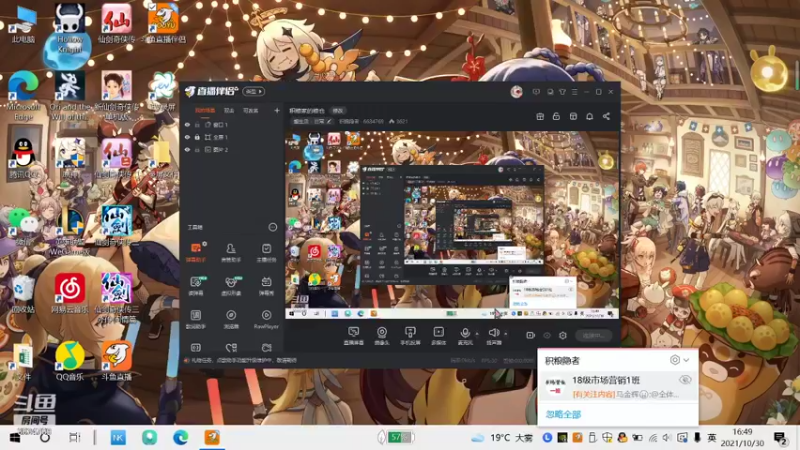Start recording with the camcorder icon
This screenshot has width=800, height=450.
coord(531,335)
